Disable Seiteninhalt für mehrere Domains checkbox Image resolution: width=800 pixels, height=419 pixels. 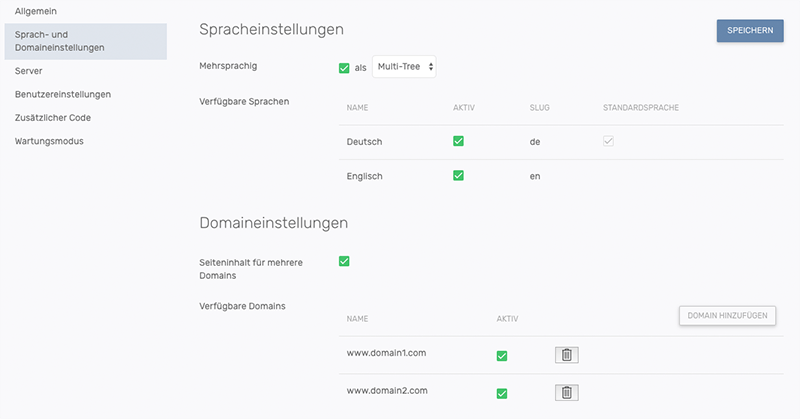click(345, 262)
